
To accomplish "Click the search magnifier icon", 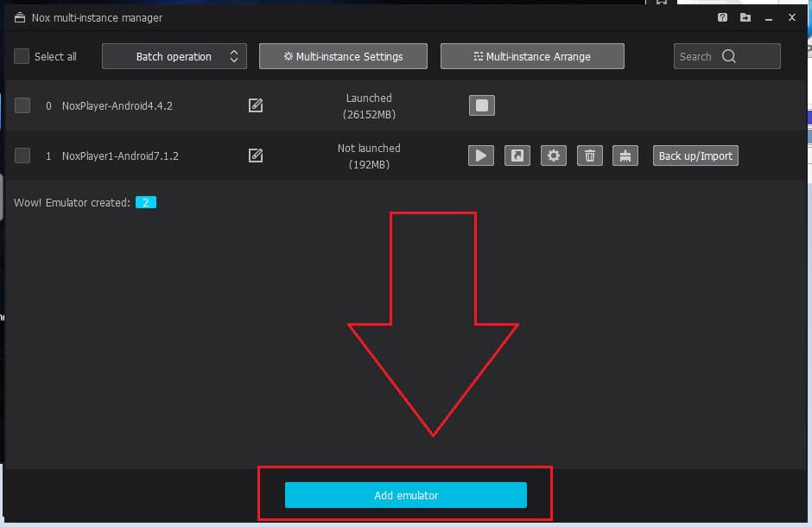I will [728, 56].
